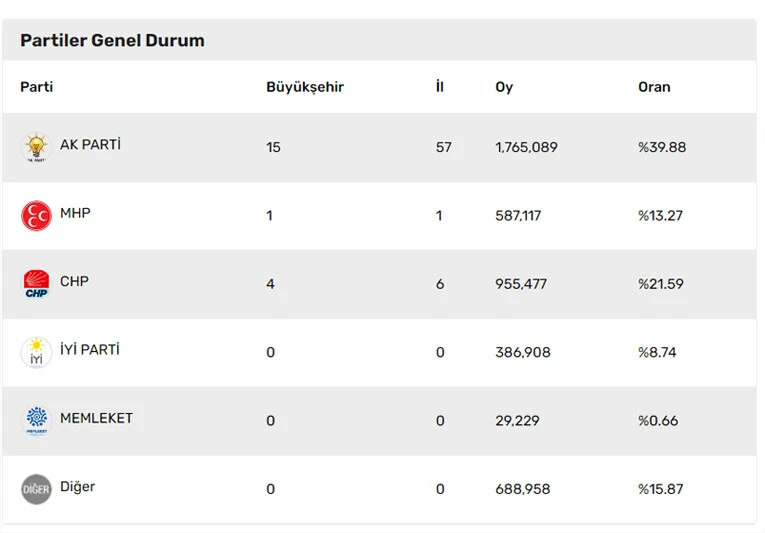Image resolution: width=765 pixels, height=533 pixels.
Task: Click CHP percentage %21.59
Action: point(661,284)
